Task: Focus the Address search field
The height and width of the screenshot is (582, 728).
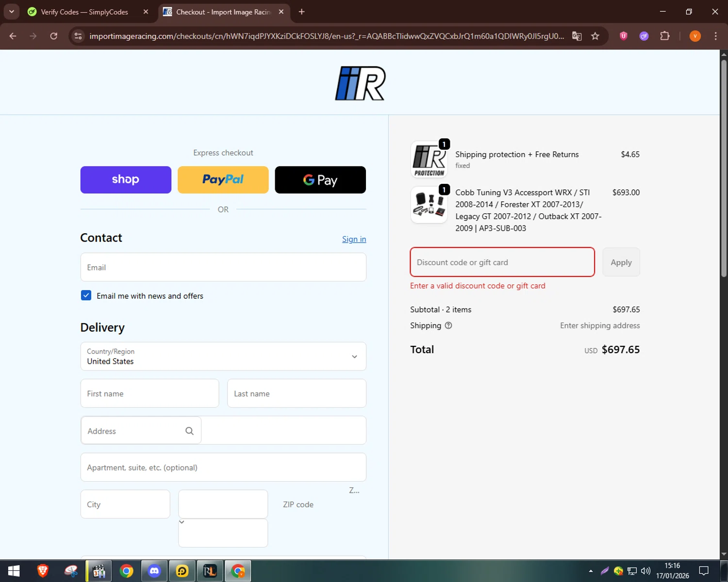Action: [141, 431]
